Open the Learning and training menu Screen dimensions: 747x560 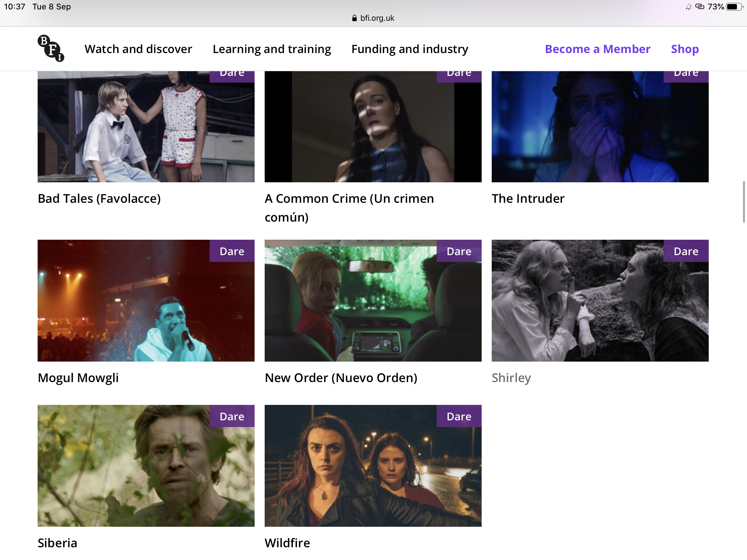point(271,49)
